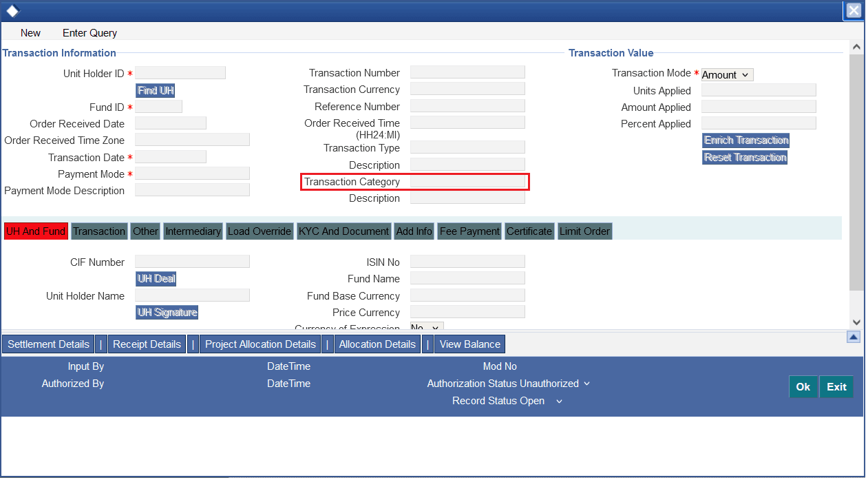Click the ISIN No field
The image size is (868, 480).
[467, 262]
